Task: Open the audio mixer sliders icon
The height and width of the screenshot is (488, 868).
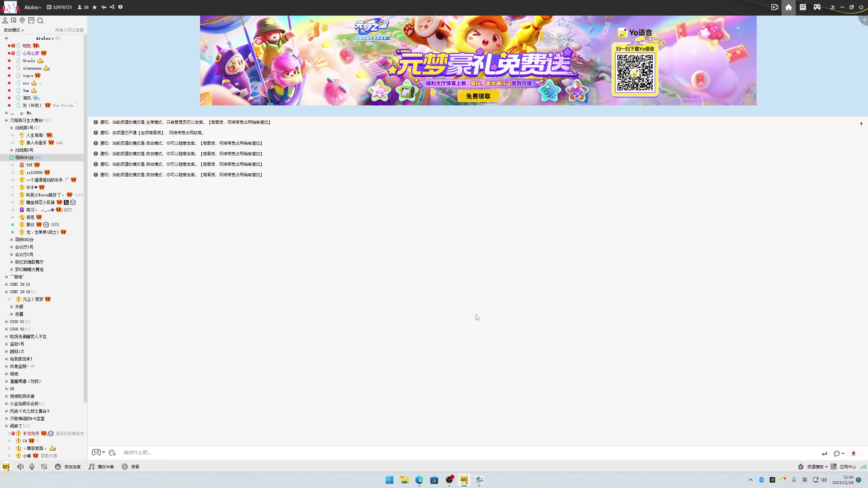Action: [44, 467]
